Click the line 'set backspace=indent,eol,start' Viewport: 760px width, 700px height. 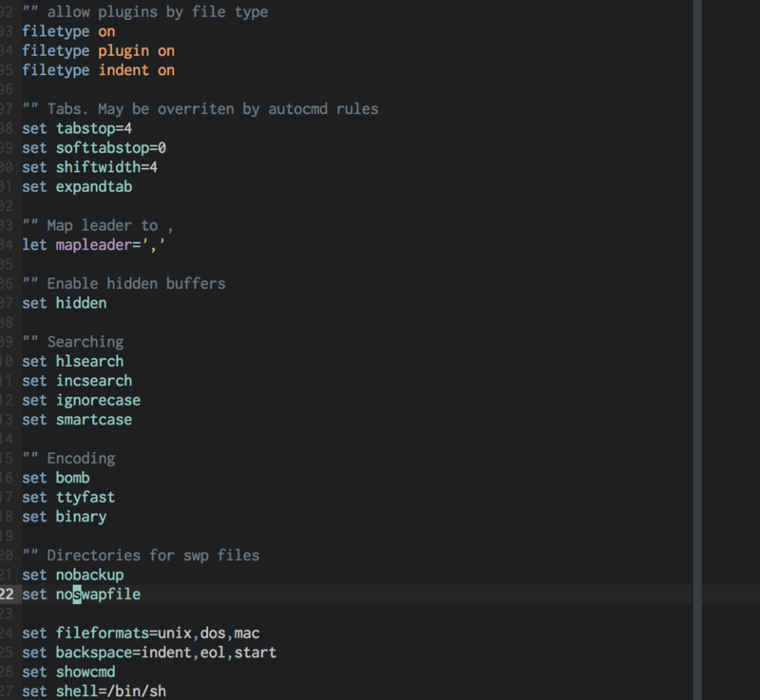[x=149, y=653]
